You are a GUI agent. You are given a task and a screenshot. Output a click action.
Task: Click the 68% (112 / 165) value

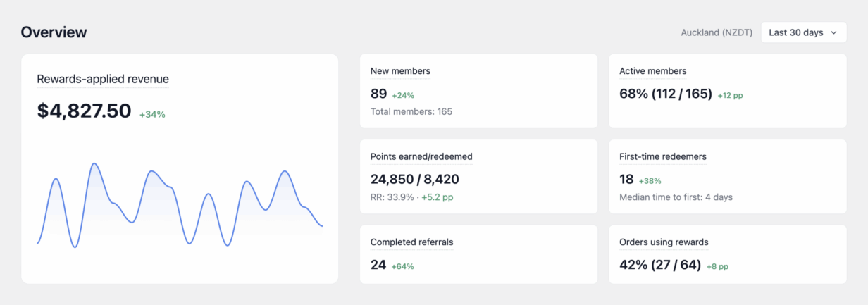tap(666, 94)
